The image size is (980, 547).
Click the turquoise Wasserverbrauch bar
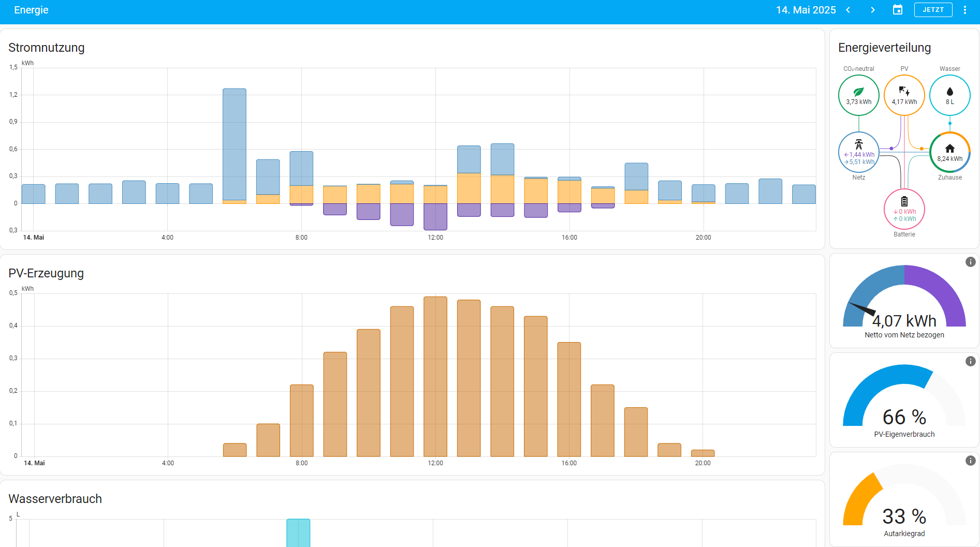click(298, 533)
